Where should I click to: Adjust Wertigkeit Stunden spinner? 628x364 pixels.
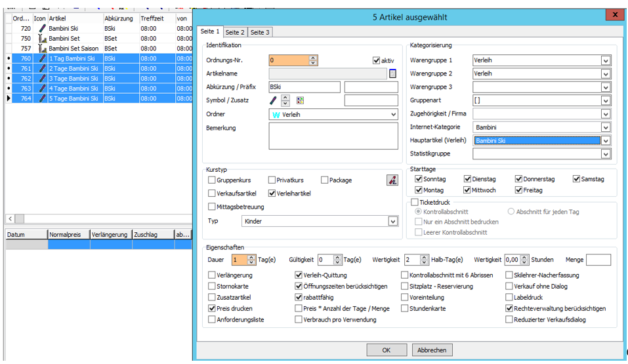pyautogui.click(x=524, y=260)
